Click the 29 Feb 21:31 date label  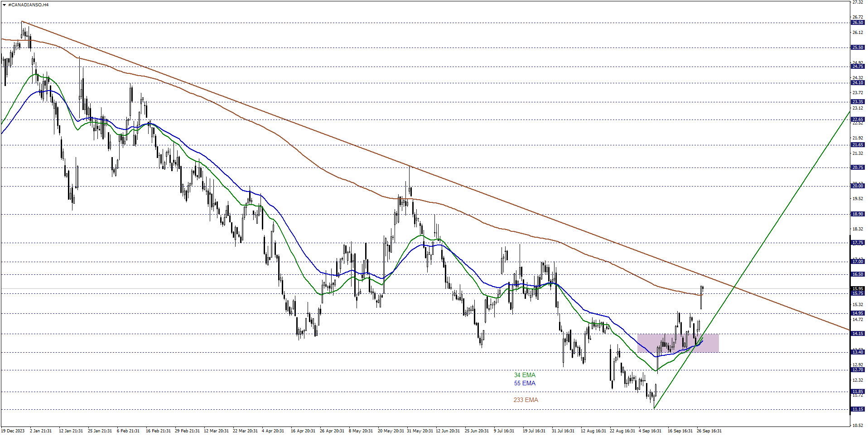tap(188, 431)
